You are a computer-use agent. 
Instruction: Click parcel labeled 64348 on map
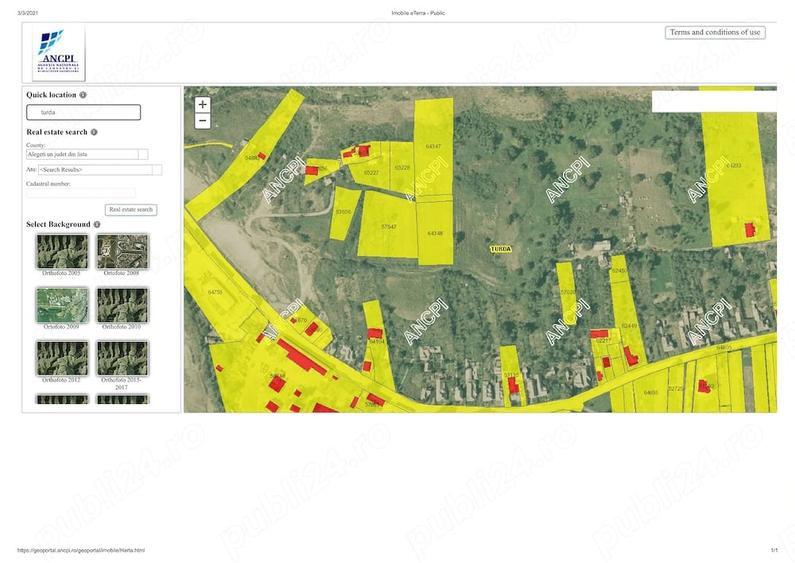pos(435,233)
